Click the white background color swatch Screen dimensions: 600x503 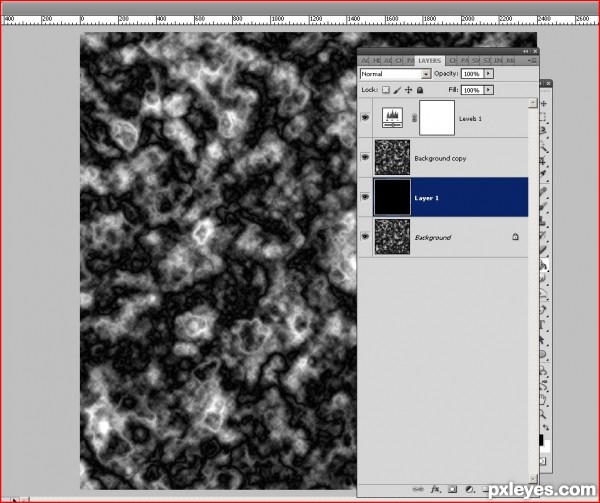(x=546, y=447)
